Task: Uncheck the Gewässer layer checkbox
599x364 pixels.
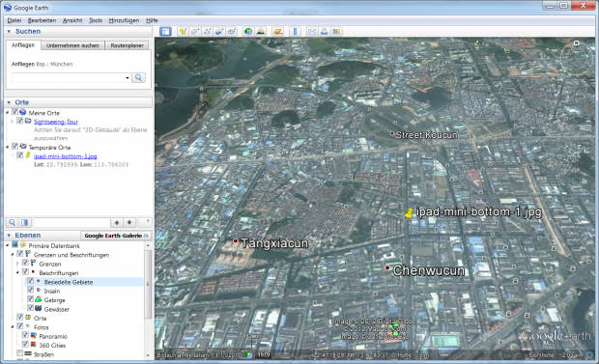Action: pyautogui.click(x=30, y=308)
